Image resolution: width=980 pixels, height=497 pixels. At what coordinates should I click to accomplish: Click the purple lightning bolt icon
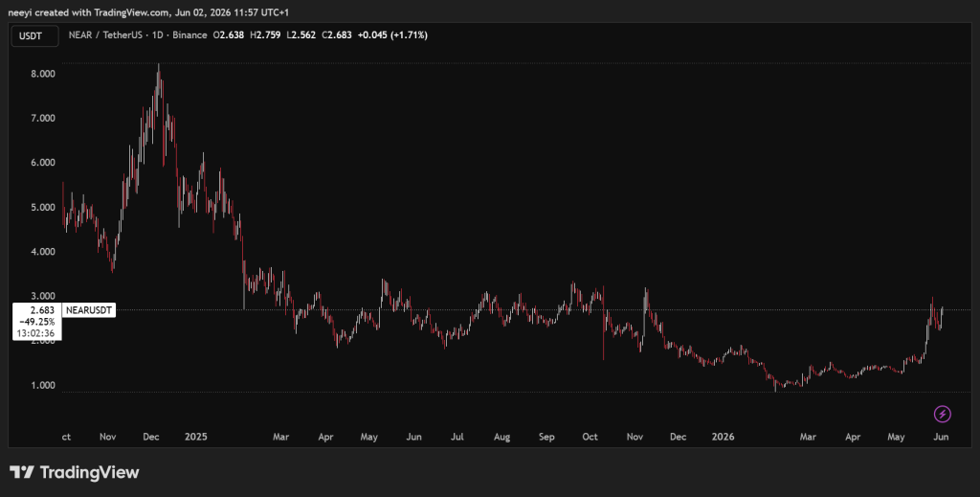pyautogui.click(x=942, y=414)
